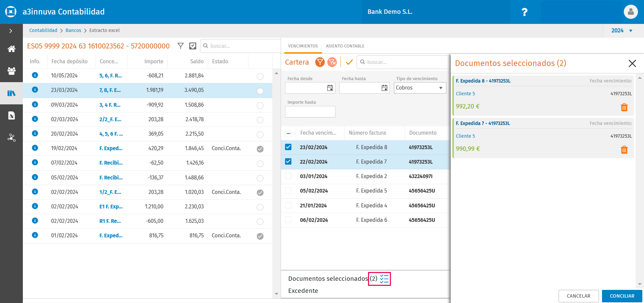Open the Tipo de vencimiento Cobros dropdown
Screen dimensions: 644x303
click(x=420, y=88)
